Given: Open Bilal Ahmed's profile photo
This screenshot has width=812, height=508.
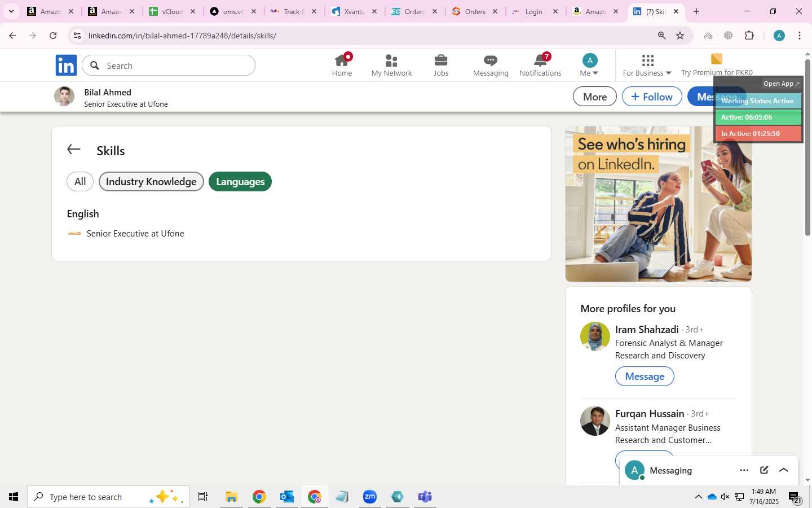Looking at the screenshot, I should pyautogui.click(x=64, y=97).
